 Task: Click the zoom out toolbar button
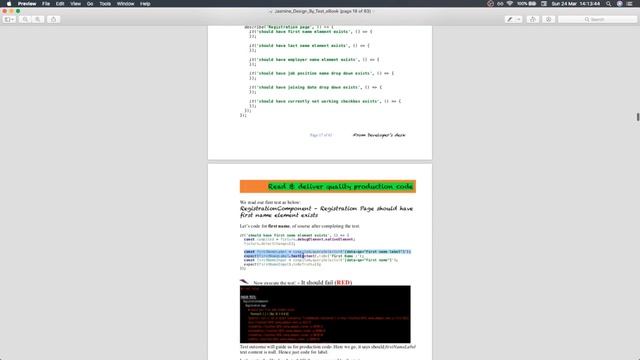(25, 19)
